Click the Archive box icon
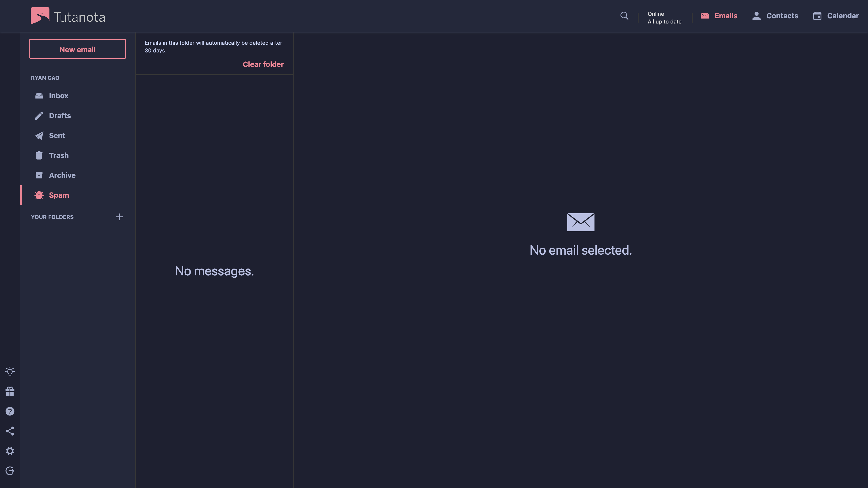The image size is (868, 488). point(39,175)
